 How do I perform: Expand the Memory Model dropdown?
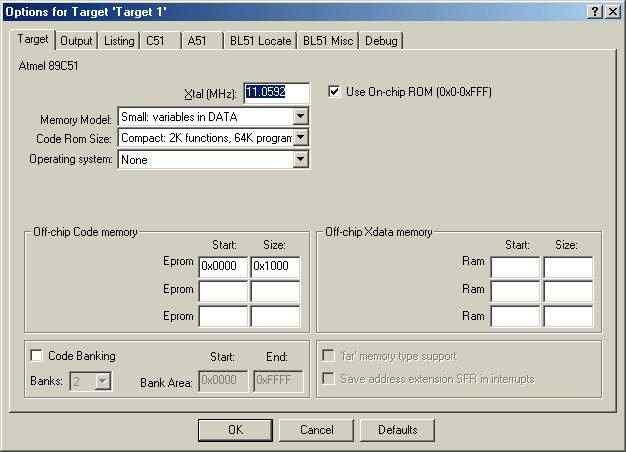(301, 117)
